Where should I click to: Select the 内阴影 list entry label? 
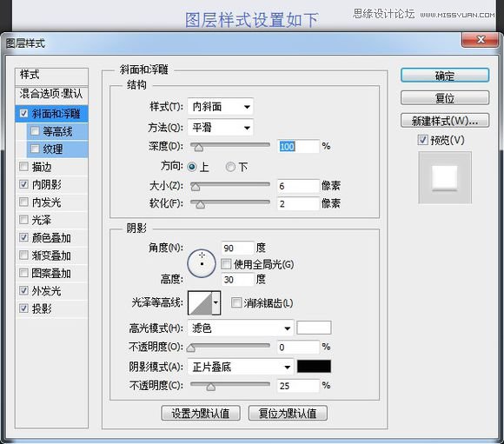tap(46, 184)
